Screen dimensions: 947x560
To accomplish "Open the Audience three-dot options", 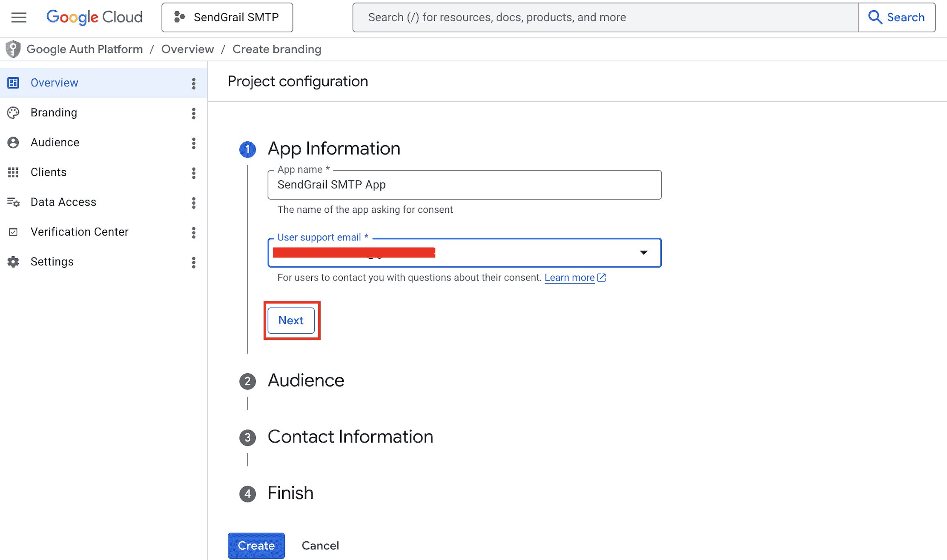I will 194,143.
